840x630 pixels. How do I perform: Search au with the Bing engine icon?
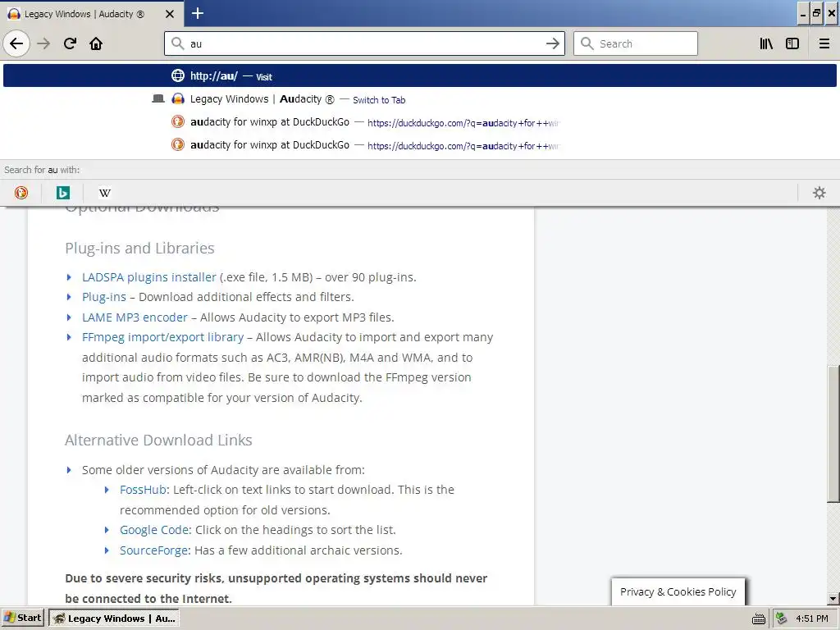click(x=63, y=193)
